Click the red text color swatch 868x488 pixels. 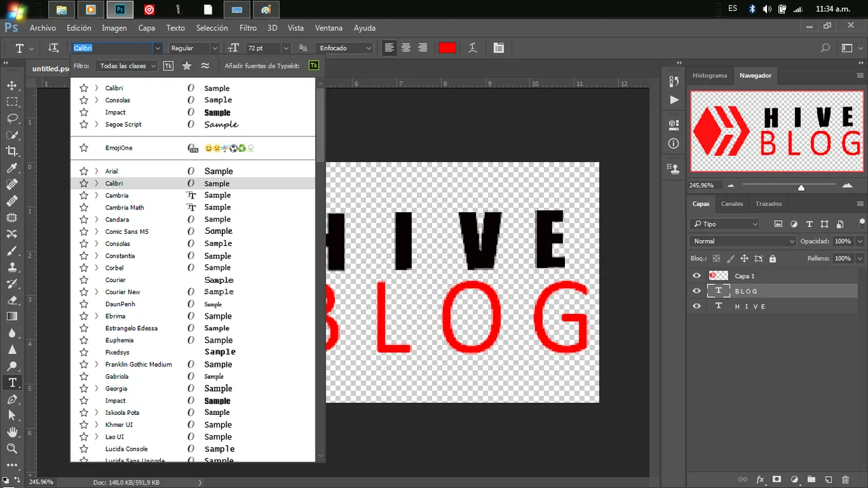[x=447, y=47]
